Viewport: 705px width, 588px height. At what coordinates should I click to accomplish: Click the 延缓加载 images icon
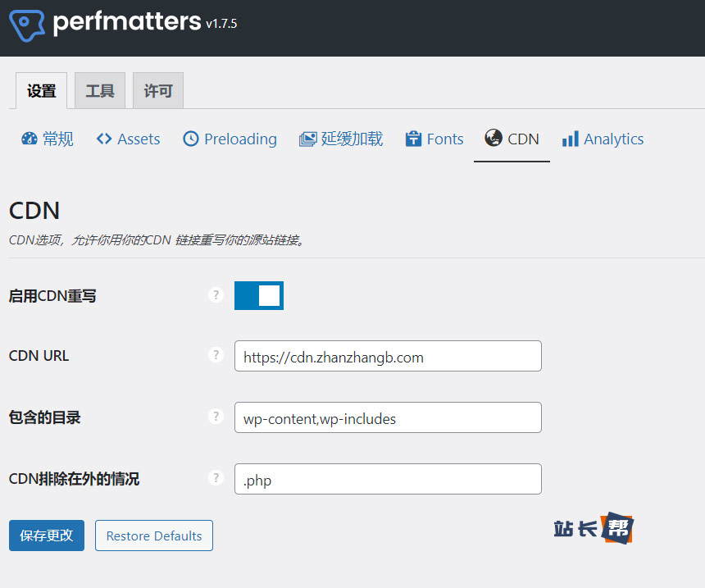coord(308,139)
